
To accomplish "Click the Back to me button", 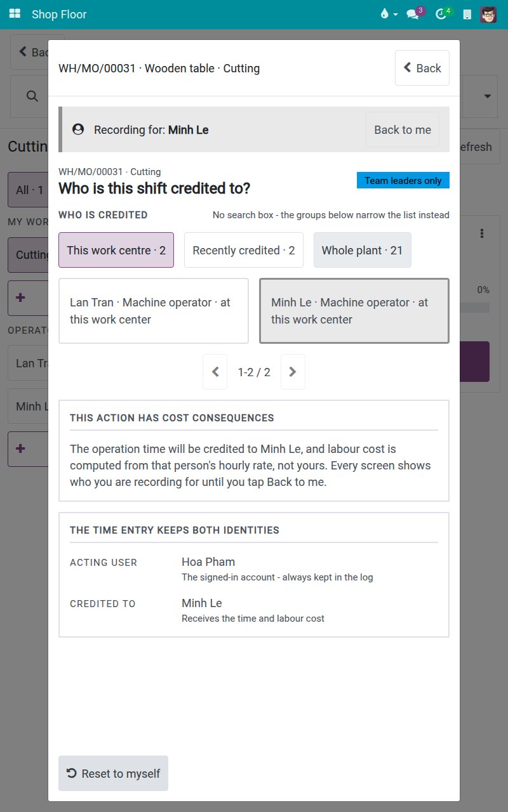I will pyautogui.click(x=403, y=129).
